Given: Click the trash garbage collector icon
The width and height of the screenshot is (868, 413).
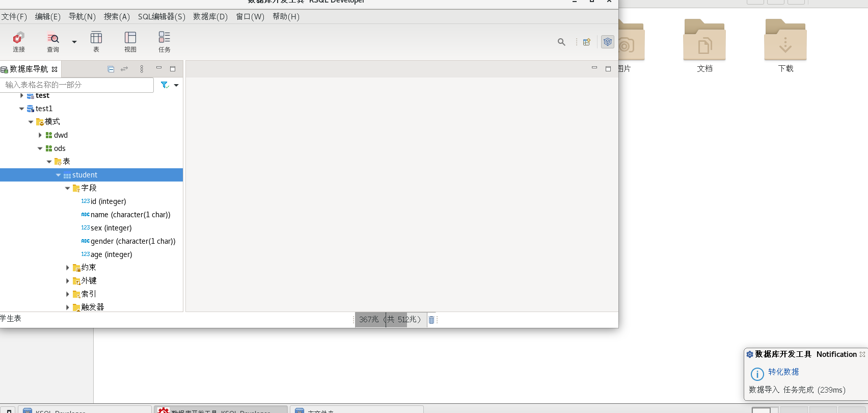Looking at the screenshot, I should click(x=431, y=320).
